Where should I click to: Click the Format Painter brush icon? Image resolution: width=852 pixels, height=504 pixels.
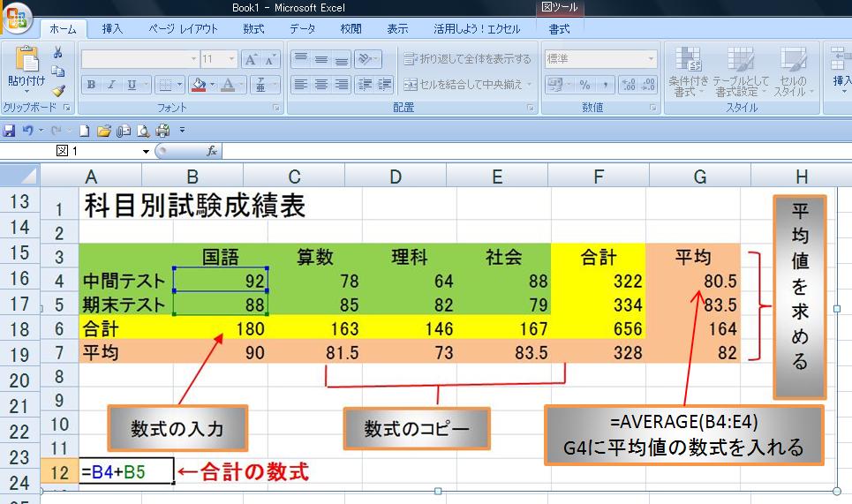coord(58,89)
